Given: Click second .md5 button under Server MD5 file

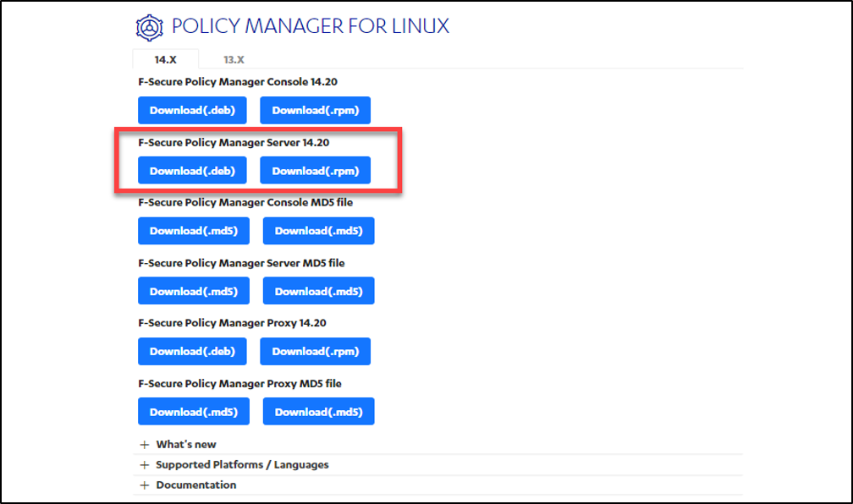Looking at the screenshot, I should pyautogui.click(x=318, y=292).
